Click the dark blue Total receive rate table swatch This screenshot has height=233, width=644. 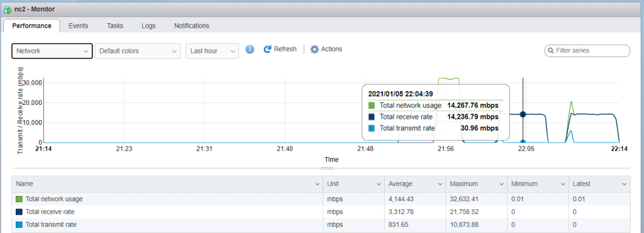coord(19,212)
